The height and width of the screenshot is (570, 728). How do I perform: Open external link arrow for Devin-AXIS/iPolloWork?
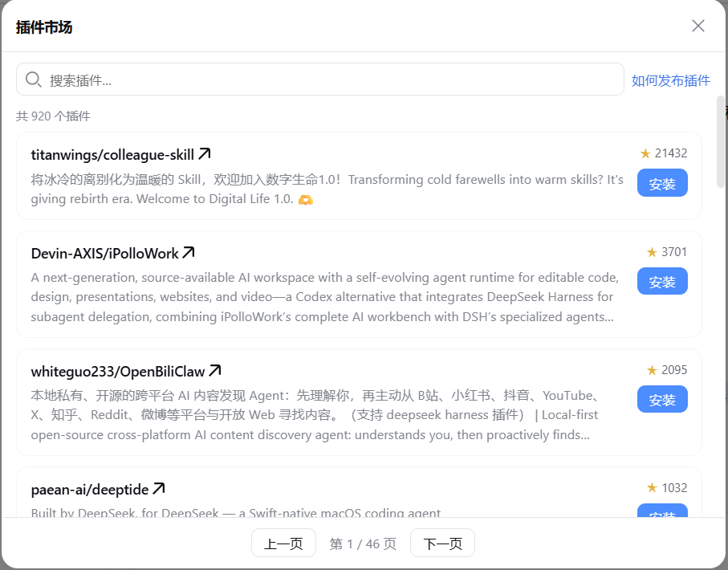coord(189,253)
